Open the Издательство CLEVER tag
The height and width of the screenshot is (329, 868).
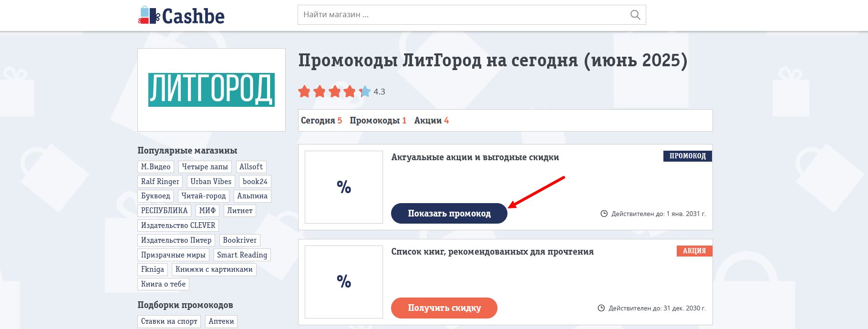pos(178,226)
